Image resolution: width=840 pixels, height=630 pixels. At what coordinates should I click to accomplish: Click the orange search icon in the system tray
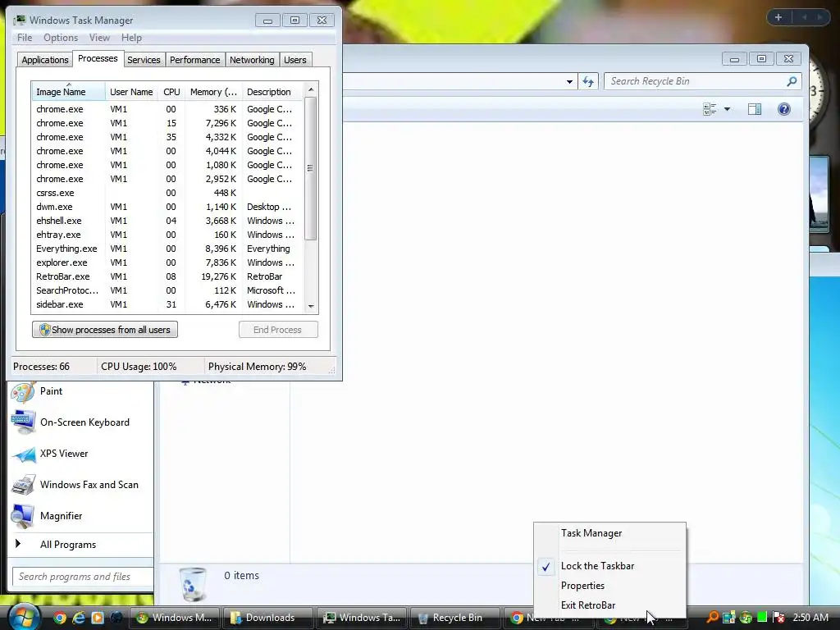[712, 617]
